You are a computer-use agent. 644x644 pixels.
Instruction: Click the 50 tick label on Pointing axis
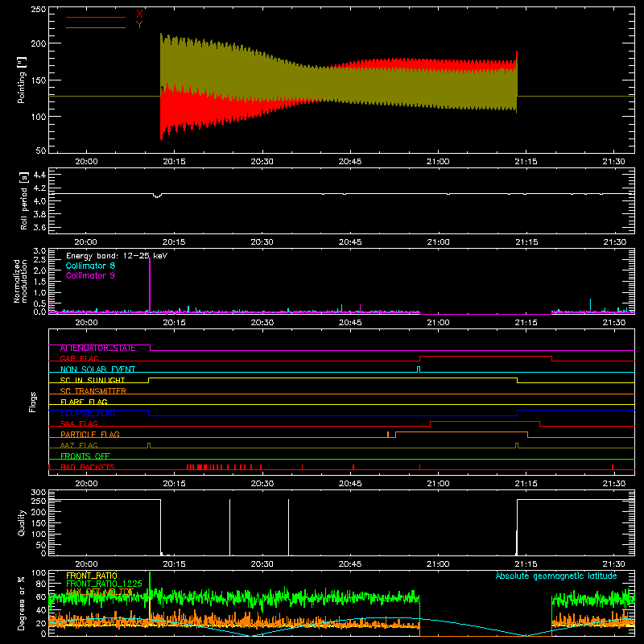pos(41,151)
